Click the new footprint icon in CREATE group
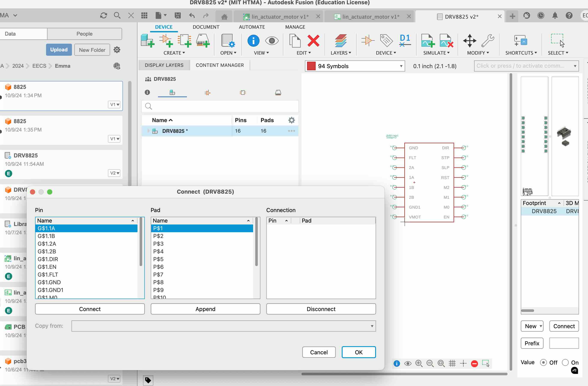This screenshot has width=588, height=386. (x=184, y=41)
